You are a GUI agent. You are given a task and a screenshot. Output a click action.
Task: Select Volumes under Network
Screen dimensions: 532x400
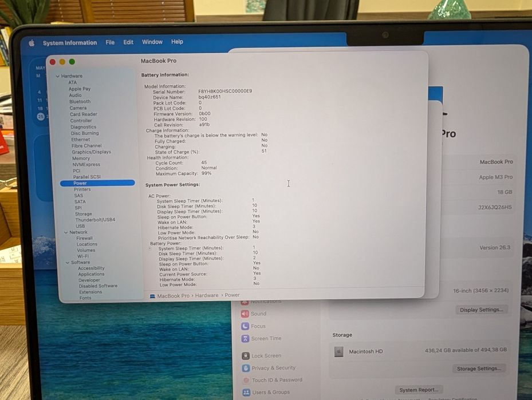pos(86,250)
